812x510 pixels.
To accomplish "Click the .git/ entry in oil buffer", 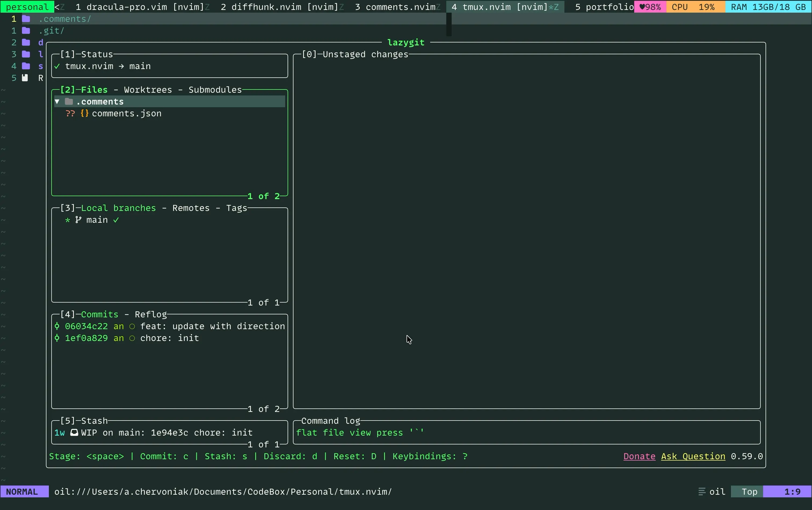I will (51, 31).
